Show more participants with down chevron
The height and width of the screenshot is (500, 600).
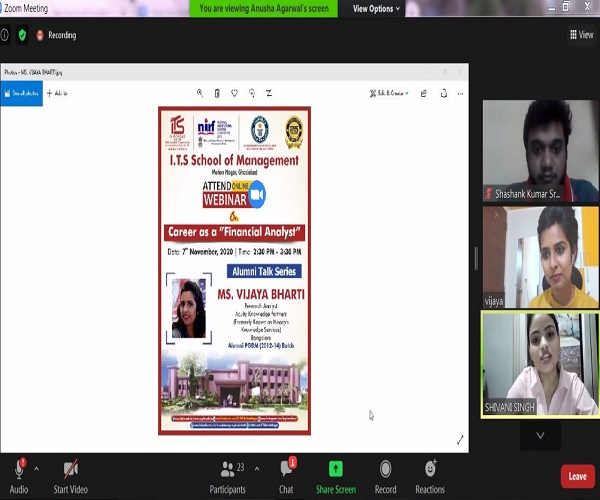coord(540,435)
